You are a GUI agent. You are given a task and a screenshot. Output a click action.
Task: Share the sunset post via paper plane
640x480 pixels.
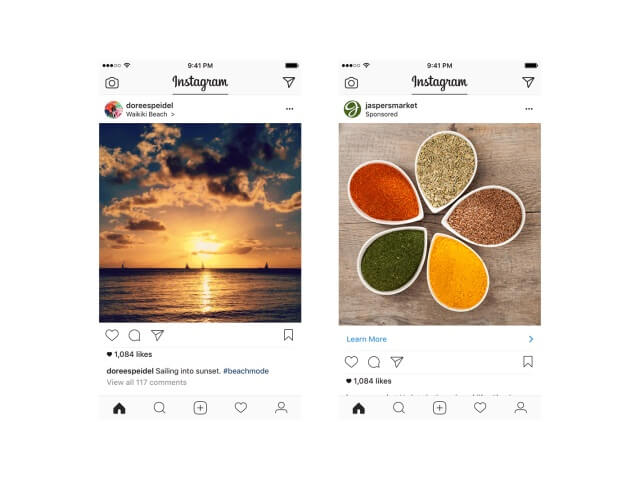[x=157, y=335]
